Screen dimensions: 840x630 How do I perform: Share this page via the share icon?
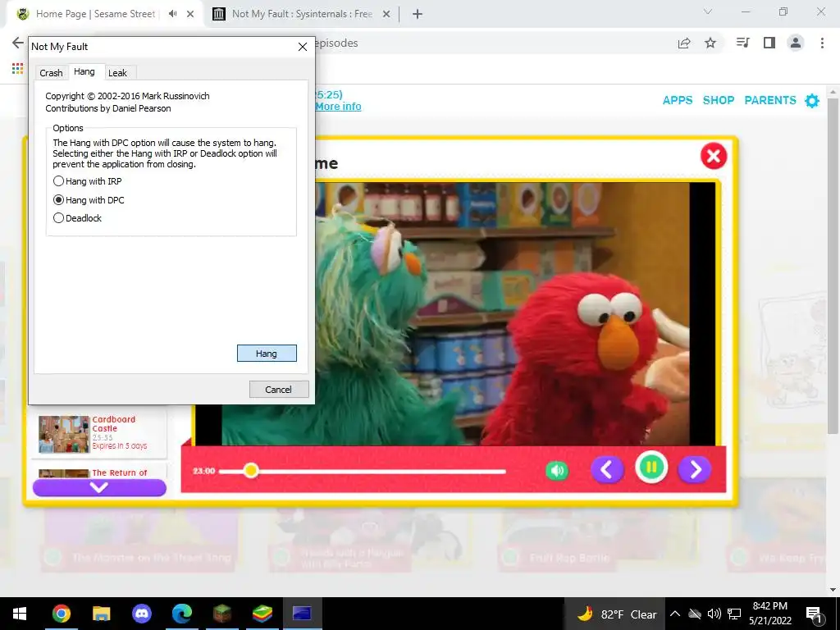684,43
